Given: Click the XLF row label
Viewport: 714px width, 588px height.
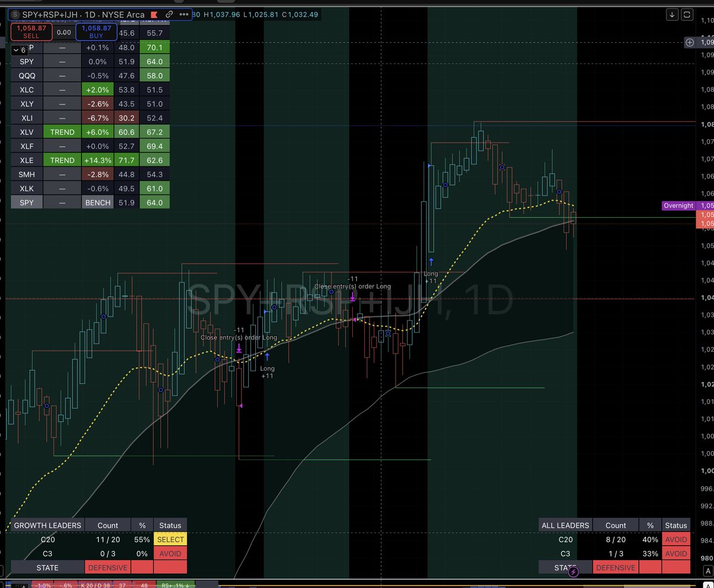Looking at the screenshot, I should [27, 146].
